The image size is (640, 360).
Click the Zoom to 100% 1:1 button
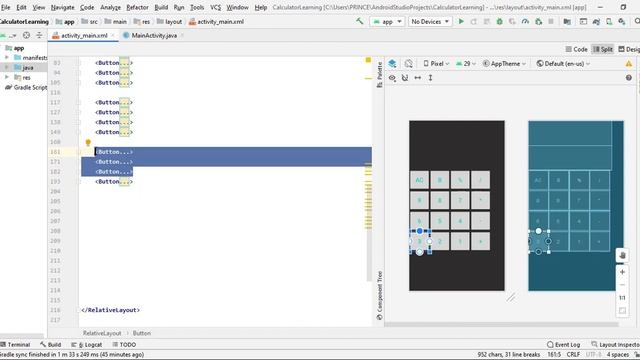[x=622, y=298]
